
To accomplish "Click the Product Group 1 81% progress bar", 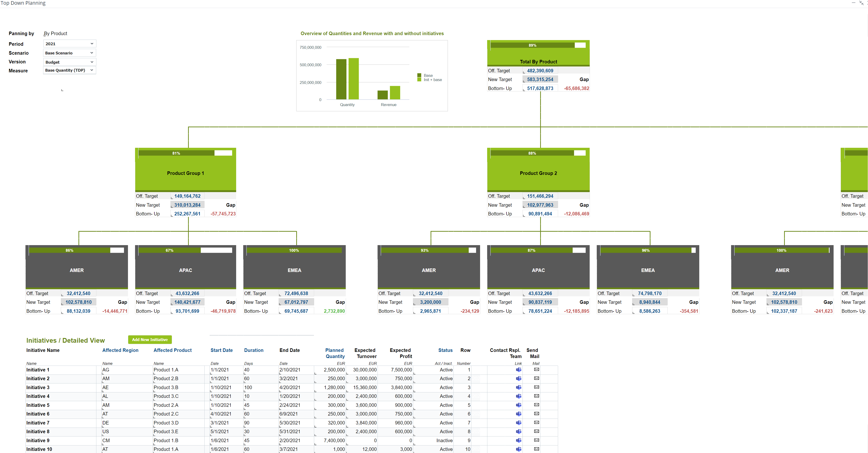I will click(185, 153).
